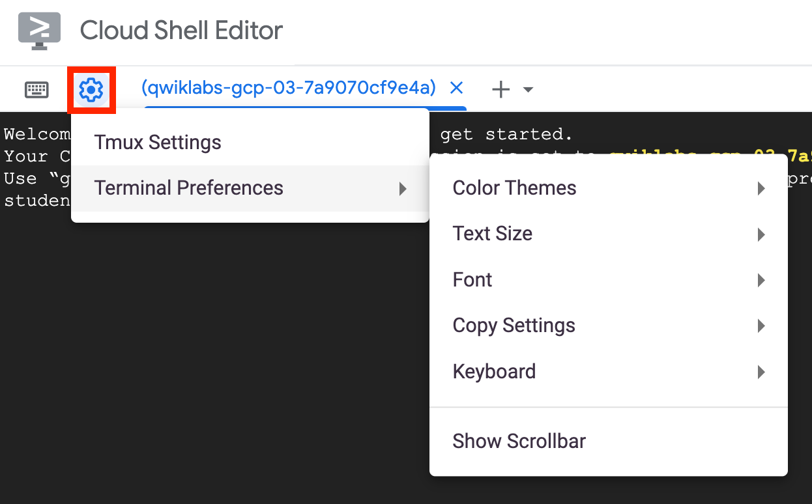Close the qwiklabs-gcp-03 terminal tab
812x504 pixels.
(x=456, y=88)
